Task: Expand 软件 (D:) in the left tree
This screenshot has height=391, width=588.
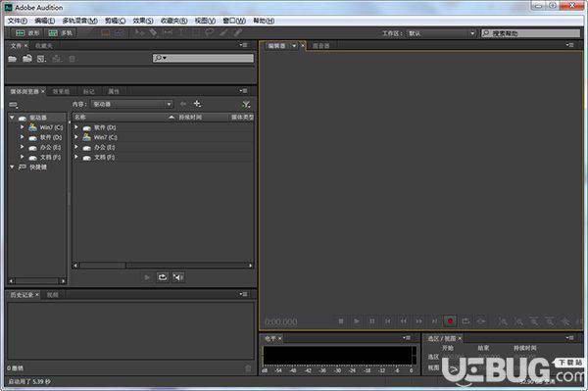Action: click(23, 137)
